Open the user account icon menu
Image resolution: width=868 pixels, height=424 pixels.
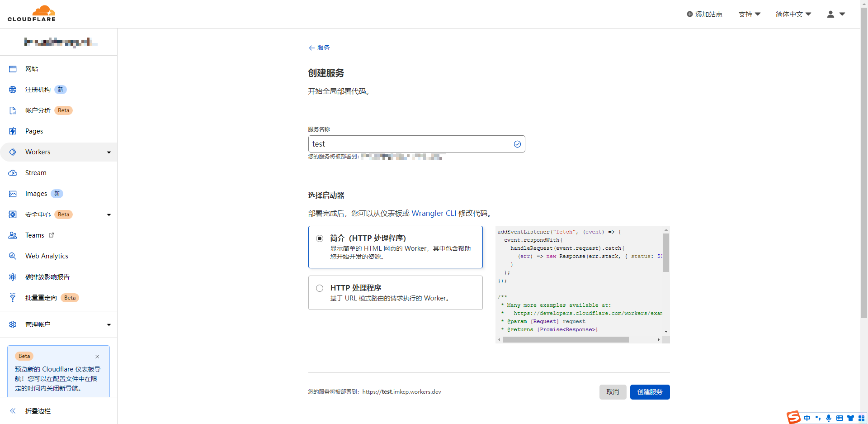[x=835, y=14]
